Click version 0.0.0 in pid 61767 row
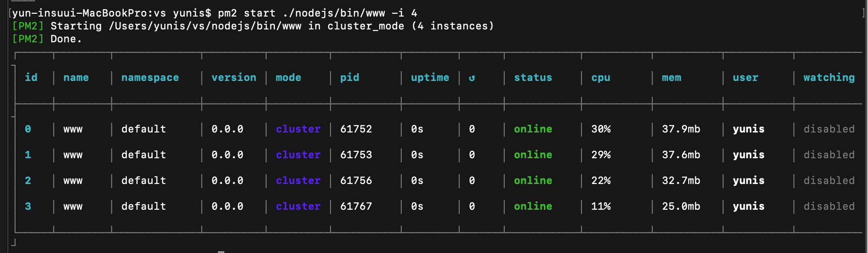 tap(228, 206)
